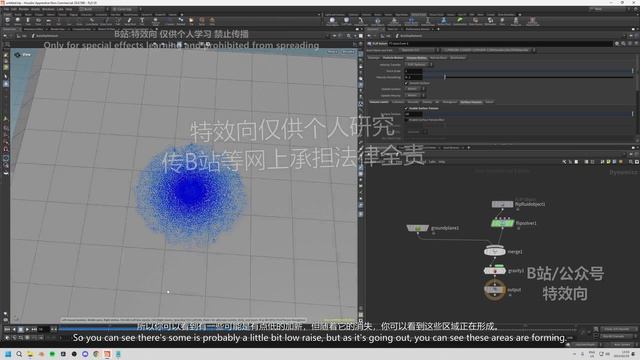The height and width of the screenshot is (360, 640).
Task: Click the flipfluidobject1 node icon
Action: tap(502, 204)
